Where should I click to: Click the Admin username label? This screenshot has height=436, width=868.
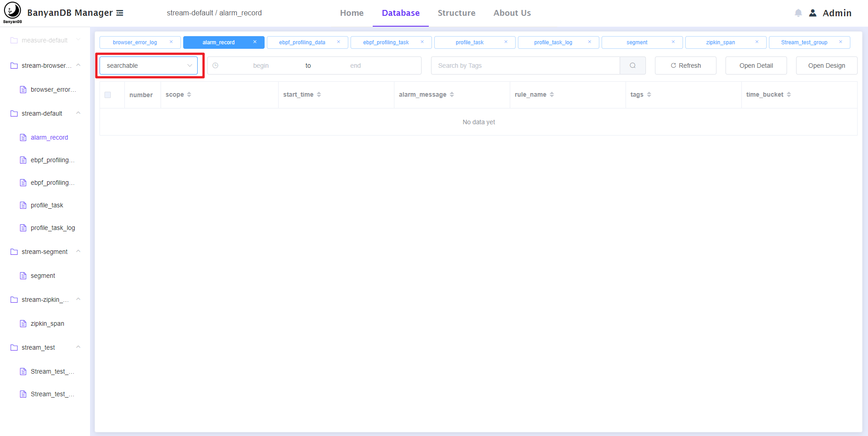click(837, 13)
